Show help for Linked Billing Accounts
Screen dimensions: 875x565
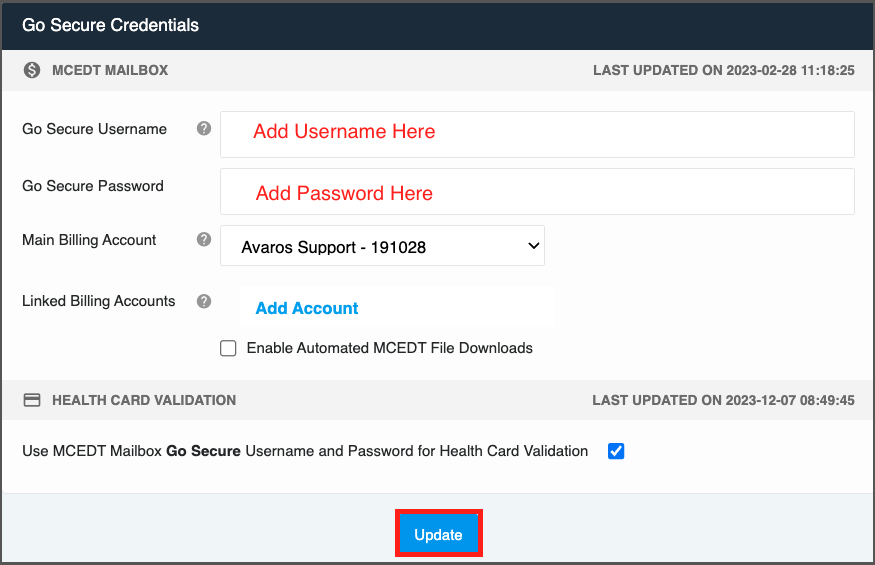pyautogui.click(x=204, y=301)
